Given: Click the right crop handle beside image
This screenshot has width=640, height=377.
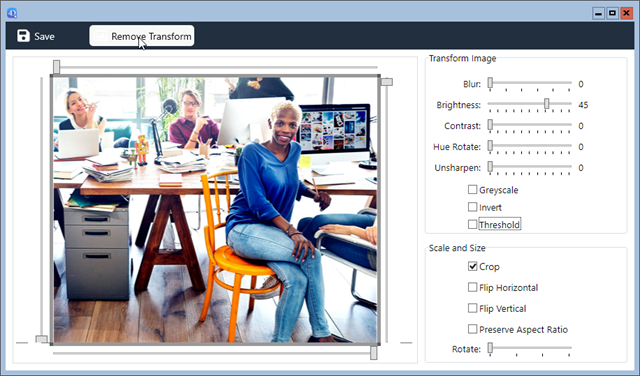Looking at the screenshot, I should (387, 82).
